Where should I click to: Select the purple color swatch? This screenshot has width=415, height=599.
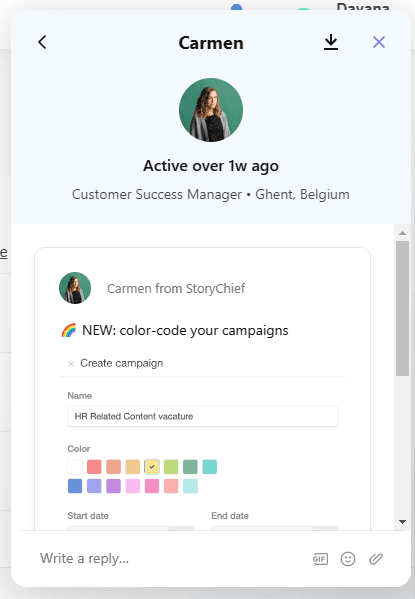113,486
